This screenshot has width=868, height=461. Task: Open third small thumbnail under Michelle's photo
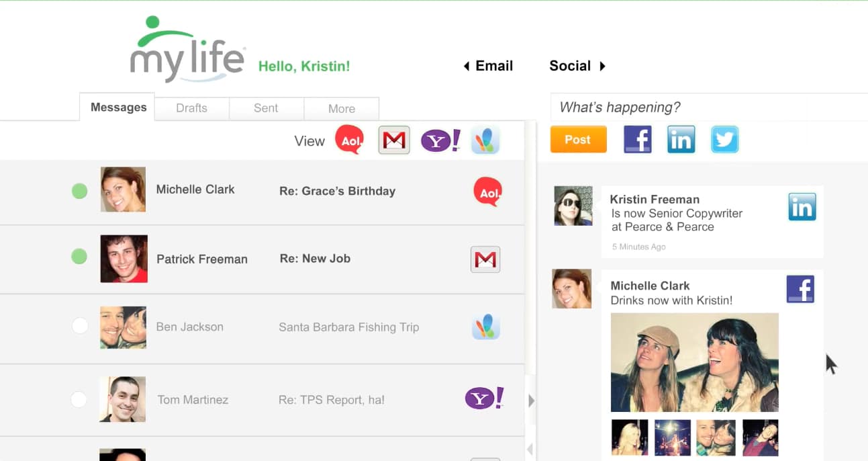(x=716, y=438)
